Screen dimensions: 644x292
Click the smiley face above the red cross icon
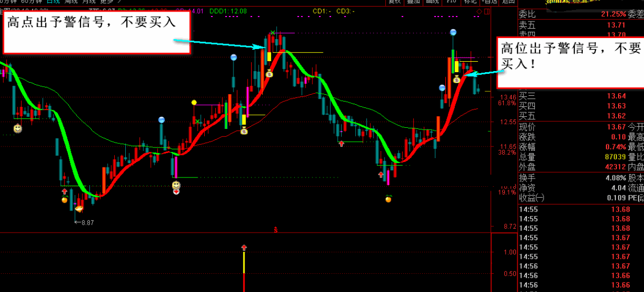[176, 185]
